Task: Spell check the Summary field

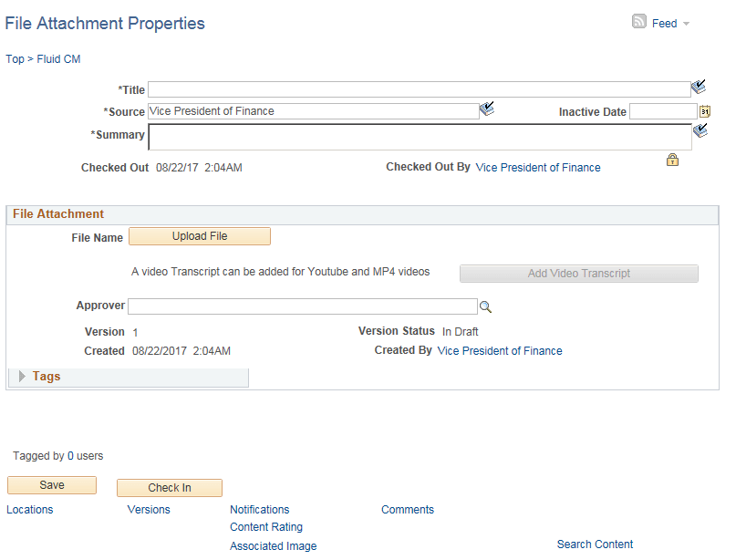Action: point(700,130)
